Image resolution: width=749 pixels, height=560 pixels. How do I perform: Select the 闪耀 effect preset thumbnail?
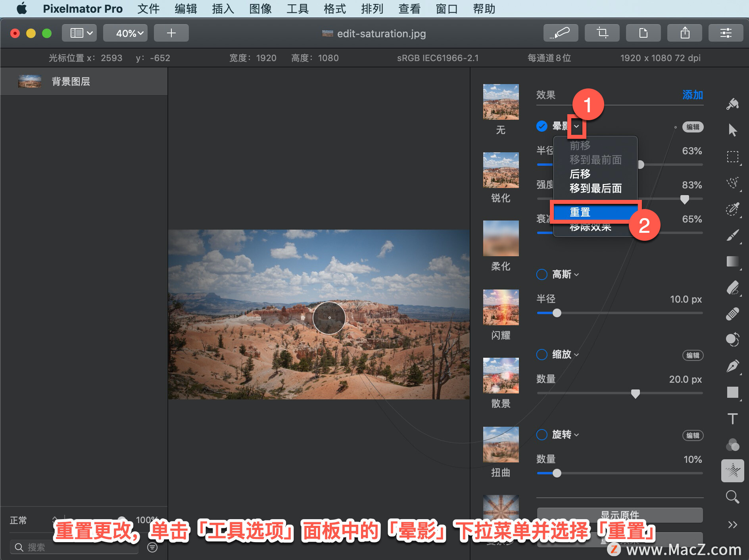tap(501, 307)
